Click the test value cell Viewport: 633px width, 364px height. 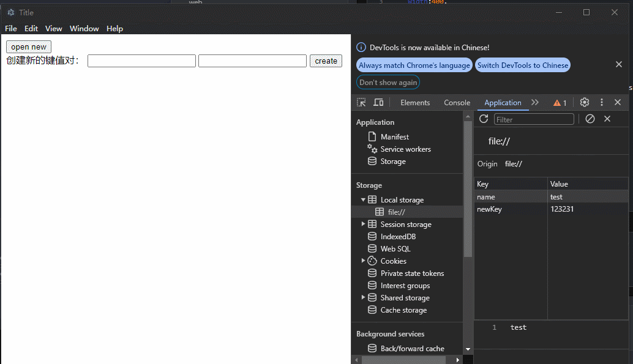coord(588,197)
